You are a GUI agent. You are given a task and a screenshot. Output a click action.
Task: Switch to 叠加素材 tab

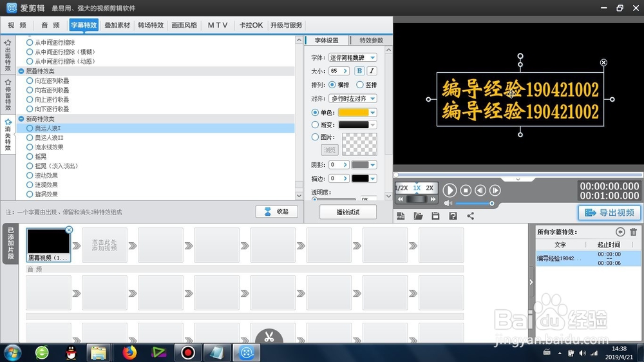point(117,25)
